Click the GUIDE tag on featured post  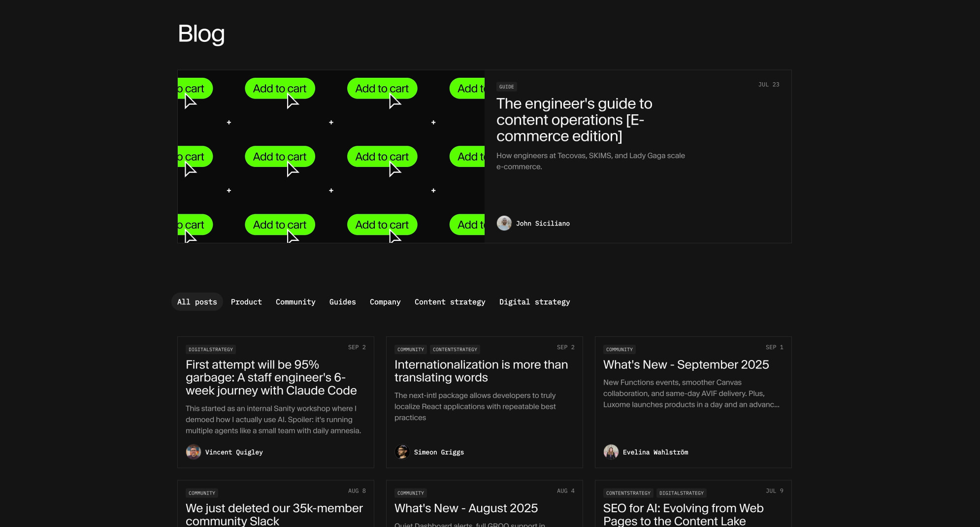(506, 87)
